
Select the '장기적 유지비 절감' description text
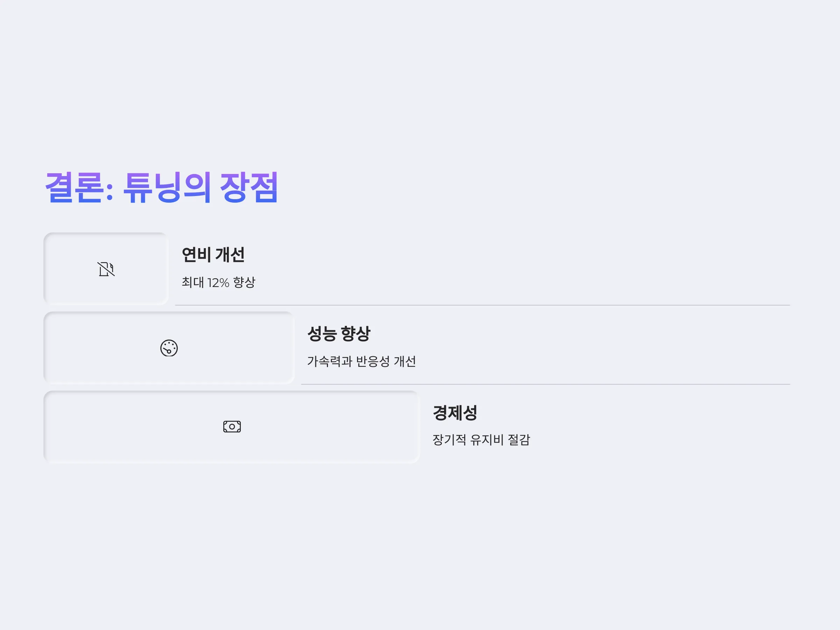pos(481,440)
